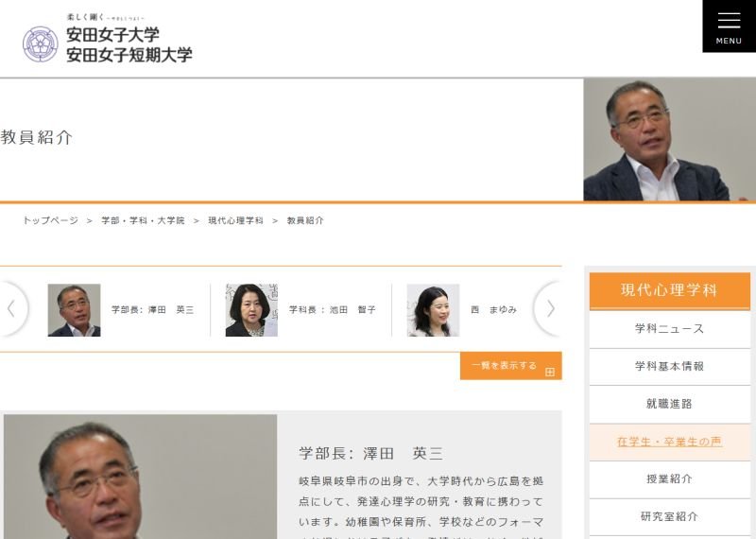This screenshot has height=539, width=756.
Task: Show next faculty with right carousel arrow
Action: [x=548, y=309]
